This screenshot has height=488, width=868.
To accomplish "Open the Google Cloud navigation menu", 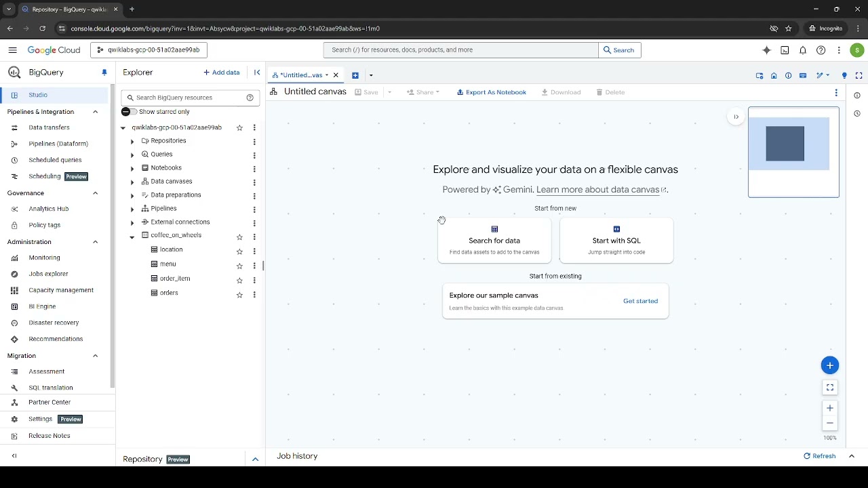I will coord(12,50).
